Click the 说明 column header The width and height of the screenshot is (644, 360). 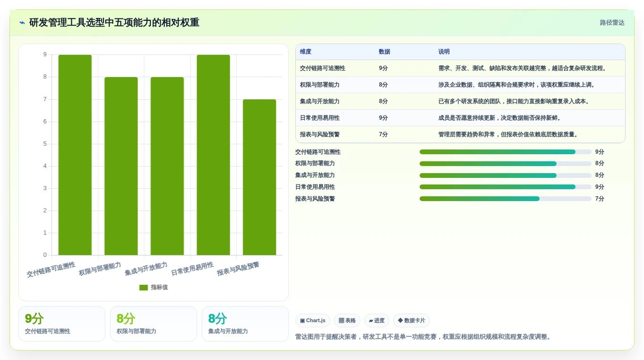click(x=444, y=52)
